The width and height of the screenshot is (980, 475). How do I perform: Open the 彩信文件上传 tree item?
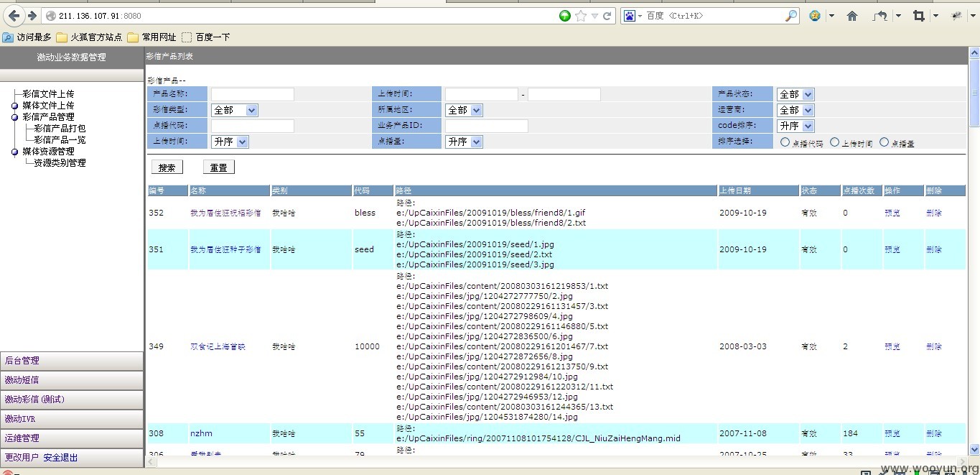coord(48,94)
